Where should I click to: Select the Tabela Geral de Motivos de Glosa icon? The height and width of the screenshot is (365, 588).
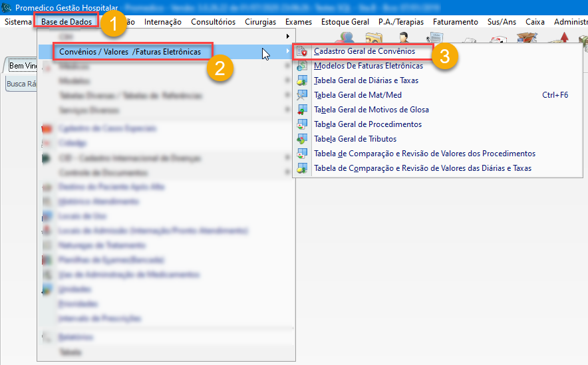pyautogui.click(x=303, y=110)
